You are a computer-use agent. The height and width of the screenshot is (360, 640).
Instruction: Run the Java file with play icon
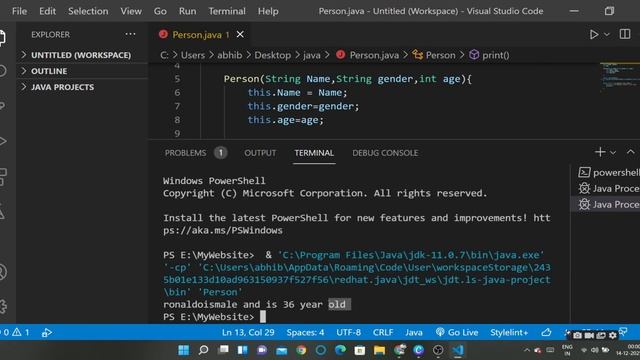(594, 35)
